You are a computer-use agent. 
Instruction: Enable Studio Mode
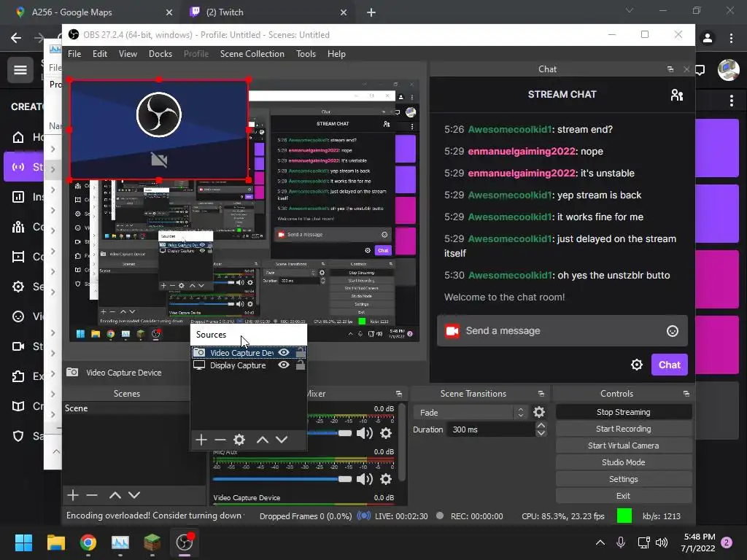pyautogui.click(x=623, y=462)
